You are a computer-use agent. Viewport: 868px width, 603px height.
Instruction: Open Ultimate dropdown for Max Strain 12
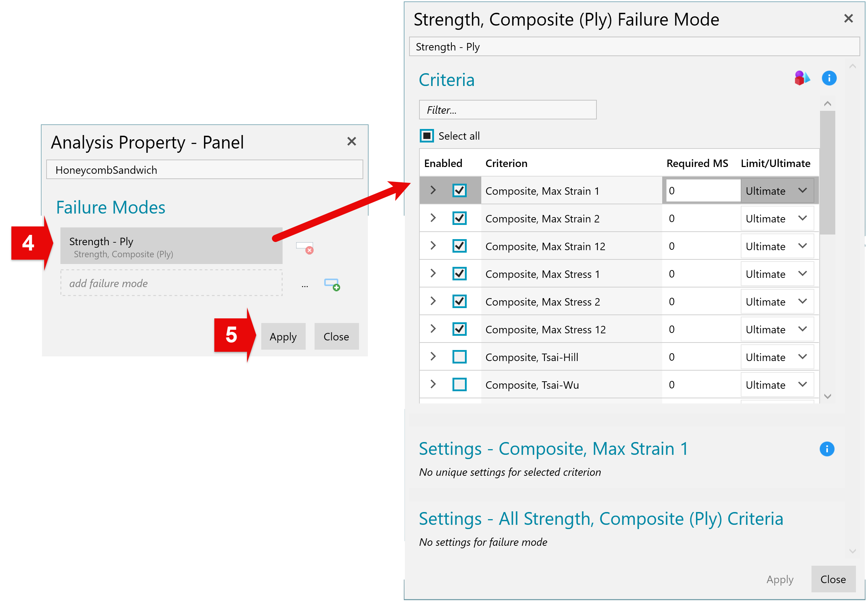(x=777, y=246)
